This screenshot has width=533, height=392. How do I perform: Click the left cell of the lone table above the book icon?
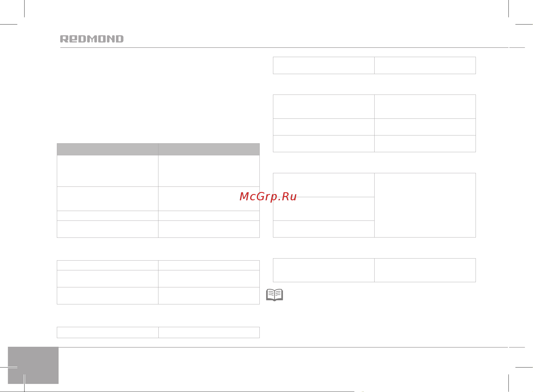click(324, 270)
